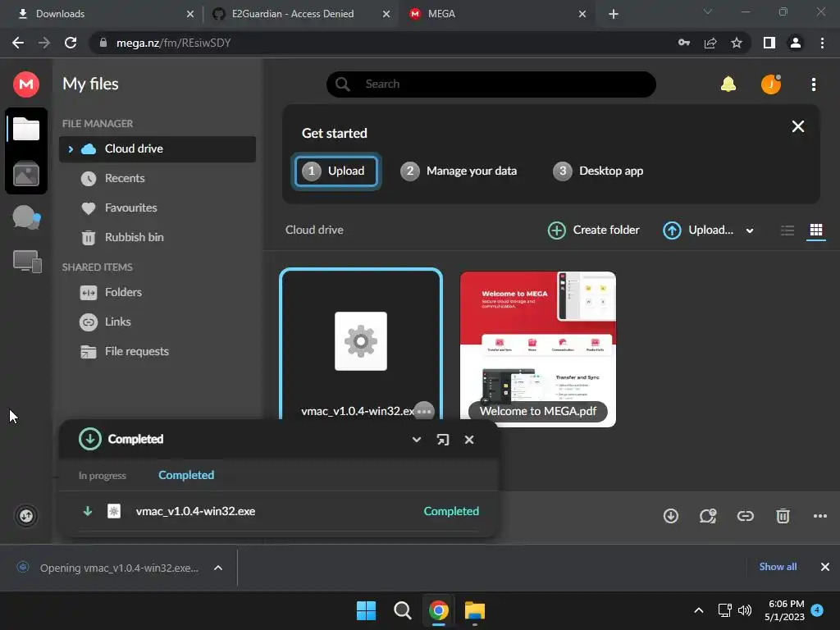Open the MEGA top-right three-dot menu

click(x=813, y=84)
